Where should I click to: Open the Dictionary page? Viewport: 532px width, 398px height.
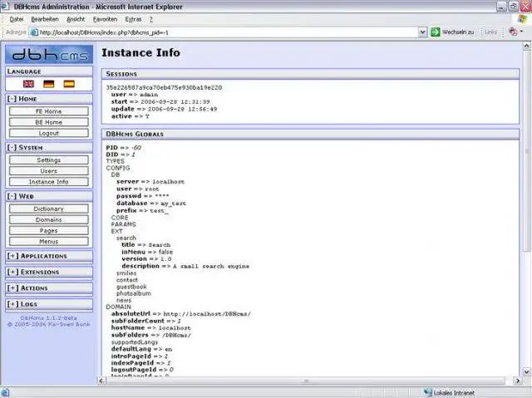tap(49, 209)
